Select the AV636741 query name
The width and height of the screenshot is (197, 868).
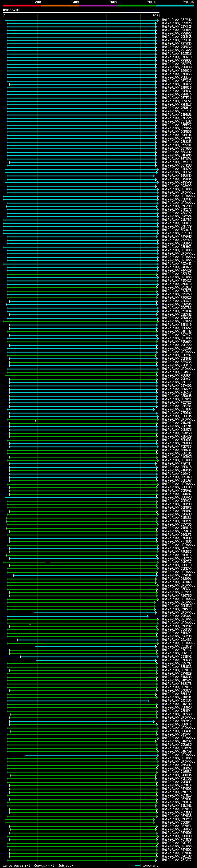click(11, 10)
